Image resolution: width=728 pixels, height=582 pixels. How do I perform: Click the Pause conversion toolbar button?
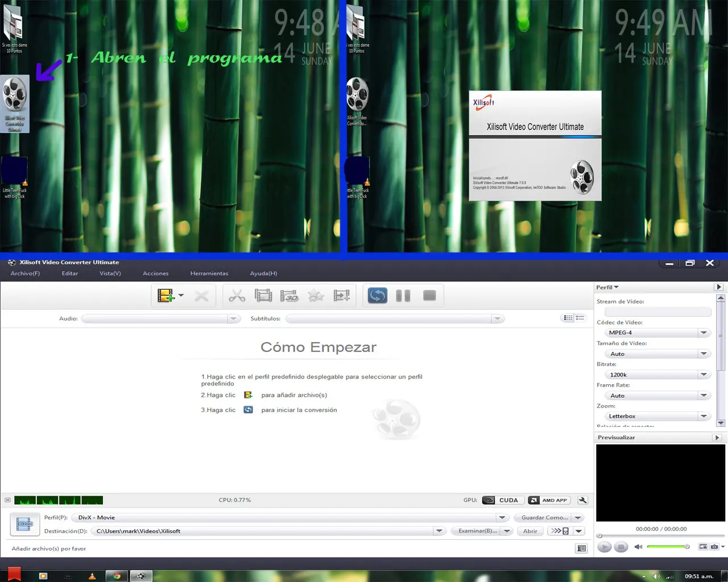[x=403, y=296]
